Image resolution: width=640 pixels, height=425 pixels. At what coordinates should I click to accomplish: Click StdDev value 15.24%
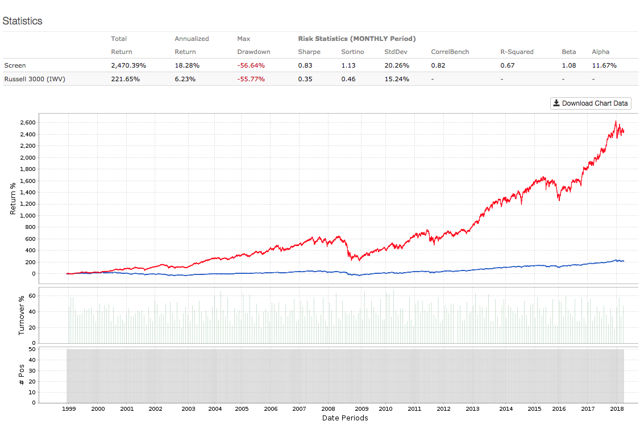397,79
